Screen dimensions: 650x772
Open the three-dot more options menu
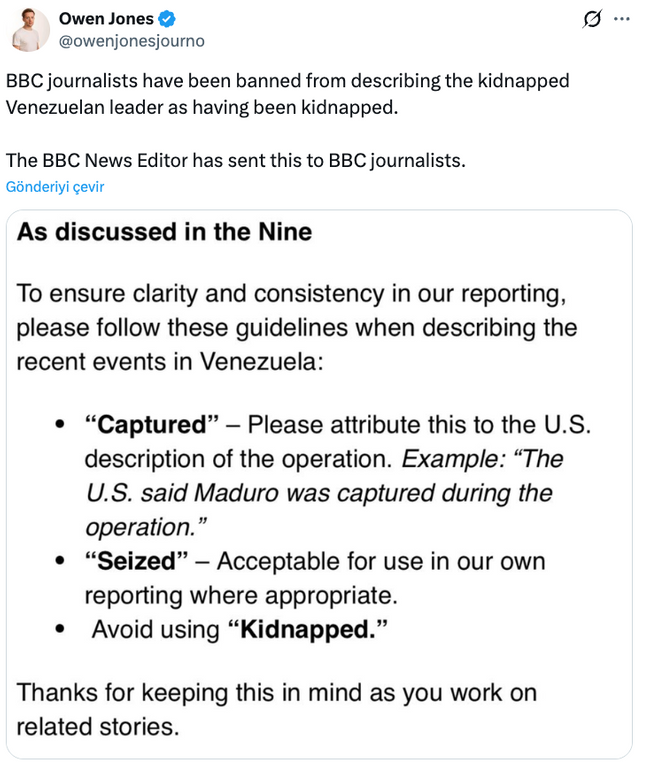click(x=622, y=19)
